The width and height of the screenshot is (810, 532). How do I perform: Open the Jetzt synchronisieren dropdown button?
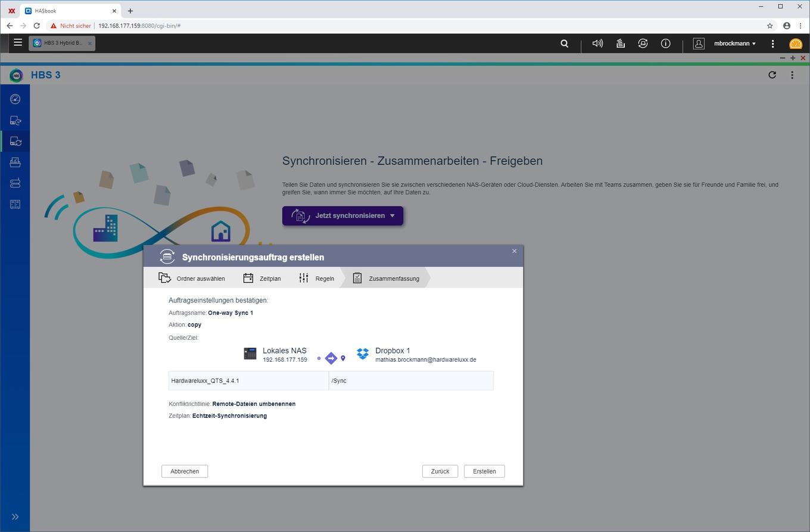pyautogui.click(x=342, y=215)
